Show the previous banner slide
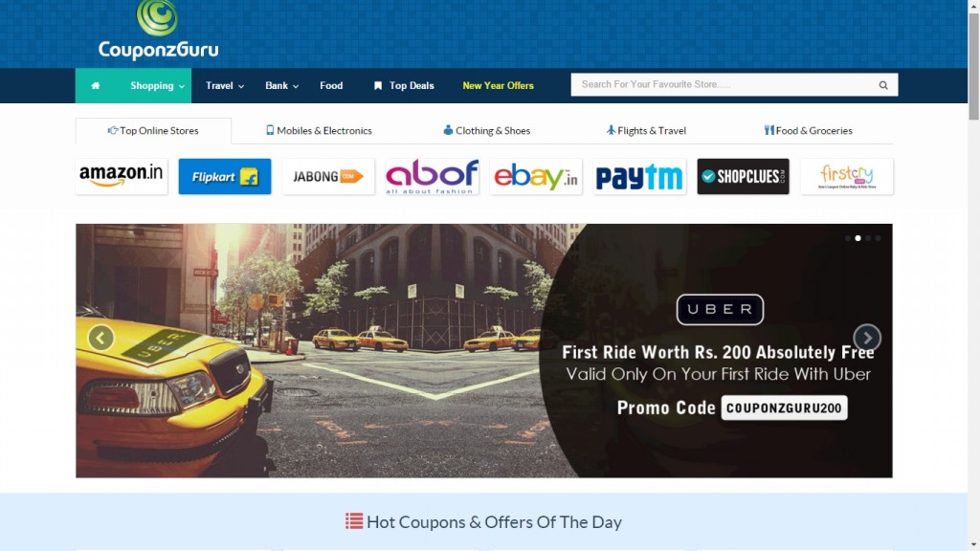This screenshot has width=980, height=551. point(100,338)
